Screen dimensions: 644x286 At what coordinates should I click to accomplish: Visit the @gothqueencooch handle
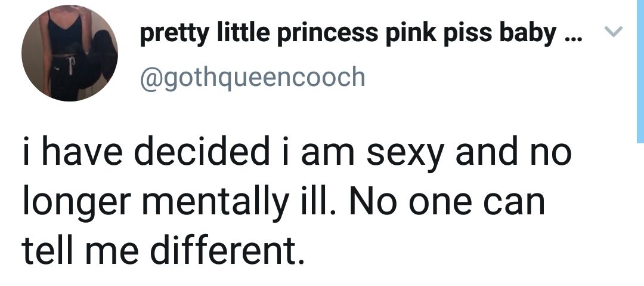252,76
